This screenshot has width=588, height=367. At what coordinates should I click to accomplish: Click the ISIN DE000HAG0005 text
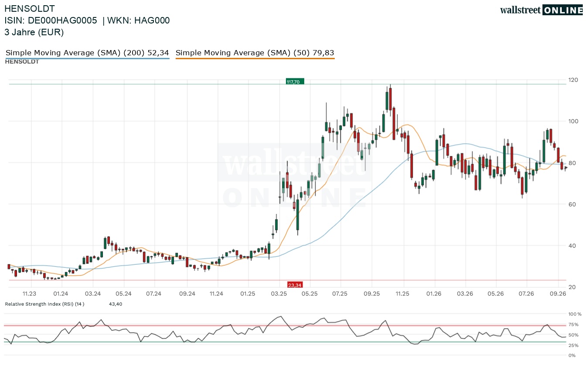[51, 20]
